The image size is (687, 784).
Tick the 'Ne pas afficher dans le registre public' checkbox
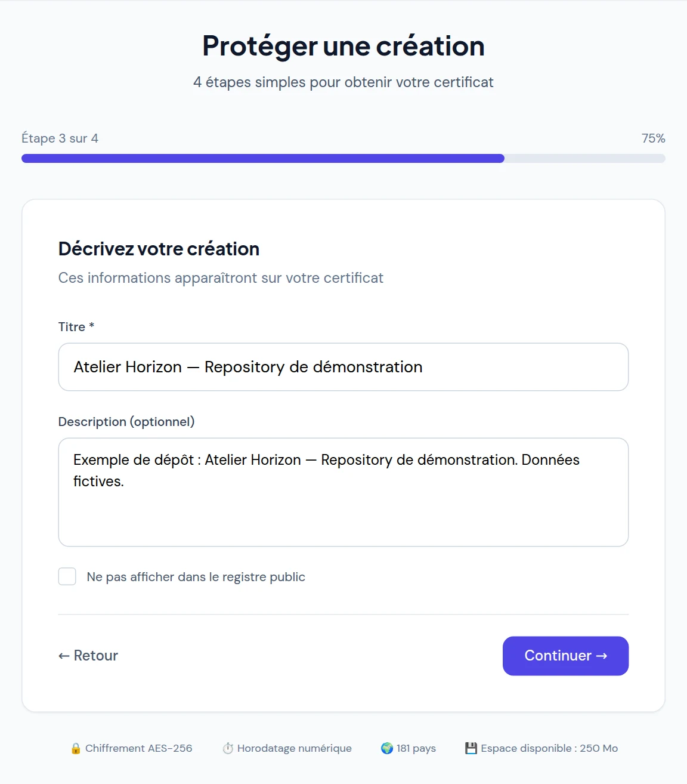[x=67, y=576]
